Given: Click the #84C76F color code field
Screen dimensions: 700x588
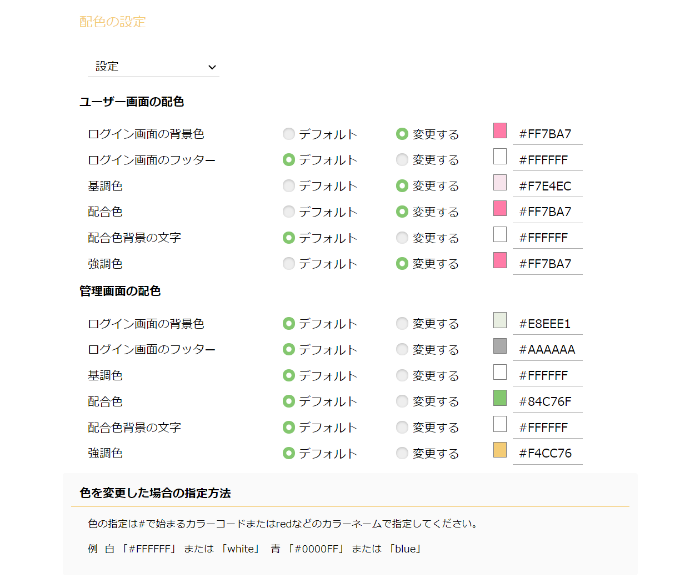Looking at the screenshot, I should pyautogui.click(x=548, y=401).
